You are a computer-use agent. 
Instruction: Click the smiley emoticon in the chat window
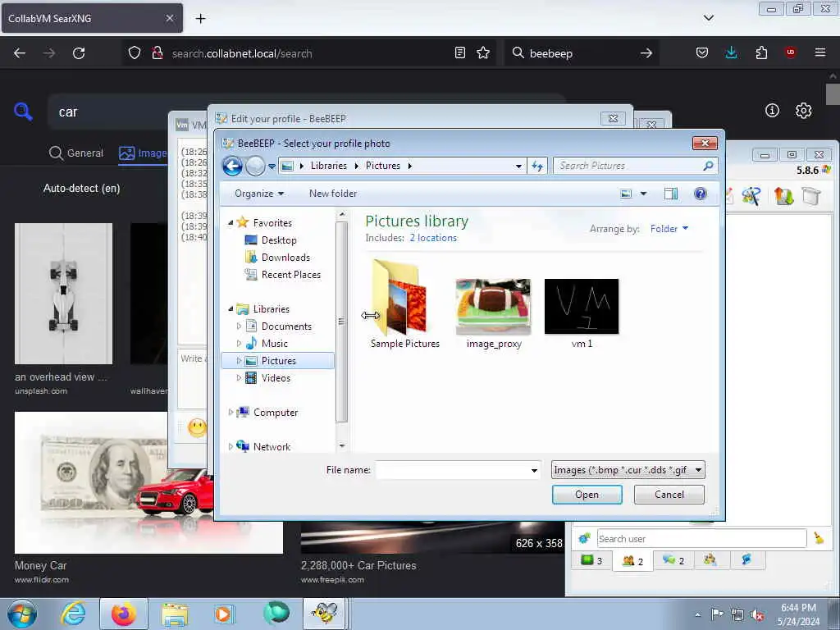(x=197, y=427)
